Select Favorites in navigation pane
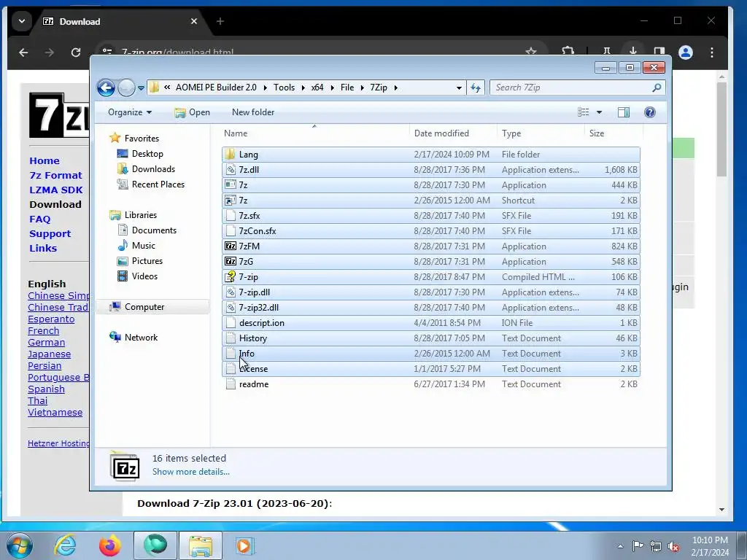The image size is (747, 560). [142, 139]
